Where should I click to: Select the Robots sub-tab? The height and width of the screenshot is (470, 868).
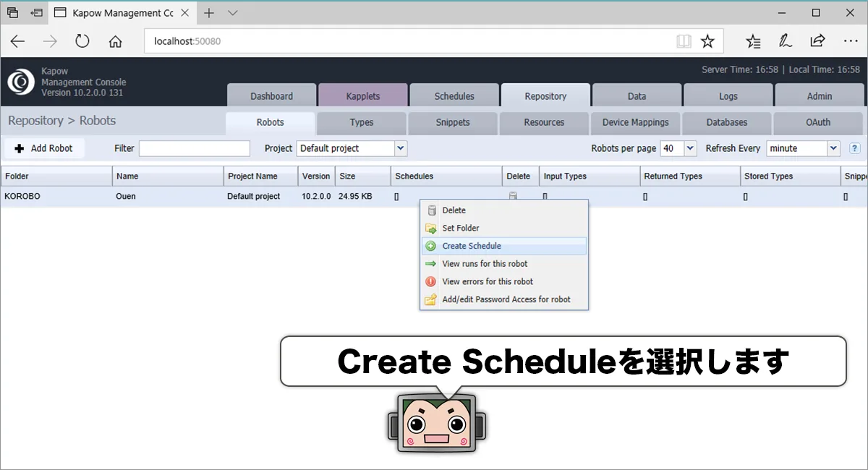(x=271, y=122)
